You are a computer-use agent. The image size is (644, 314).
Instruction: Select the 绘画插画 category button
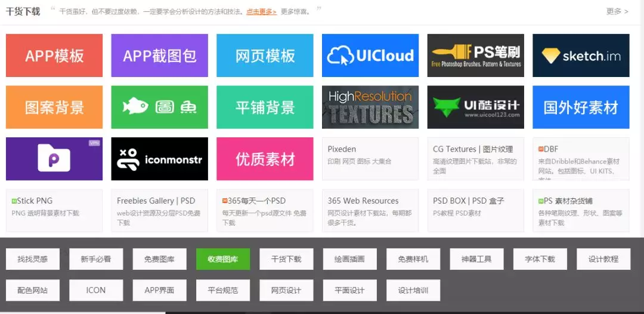tap(349, 259)
